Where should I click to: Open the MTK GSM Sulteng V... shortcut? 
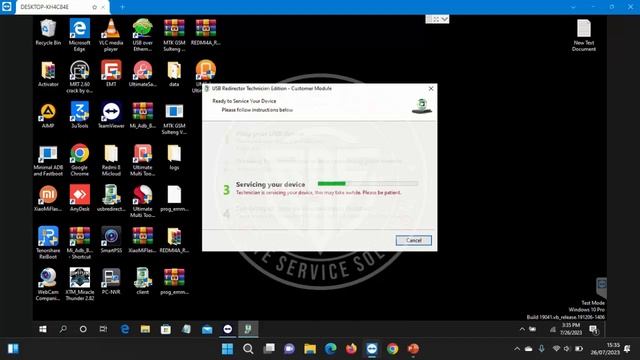pos(174,119)
